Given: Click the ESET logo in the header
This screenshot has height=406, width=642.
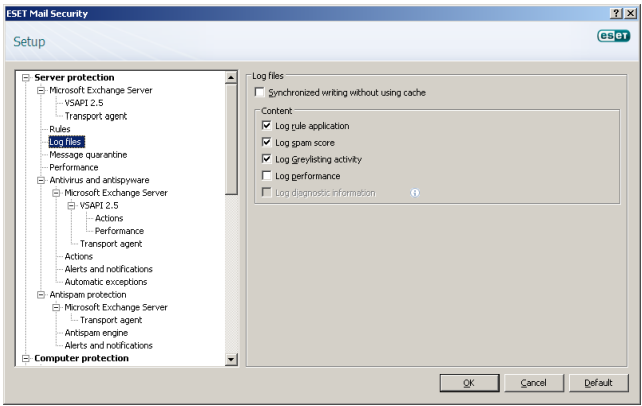Looking at the screenshot, I should point(613,36).
